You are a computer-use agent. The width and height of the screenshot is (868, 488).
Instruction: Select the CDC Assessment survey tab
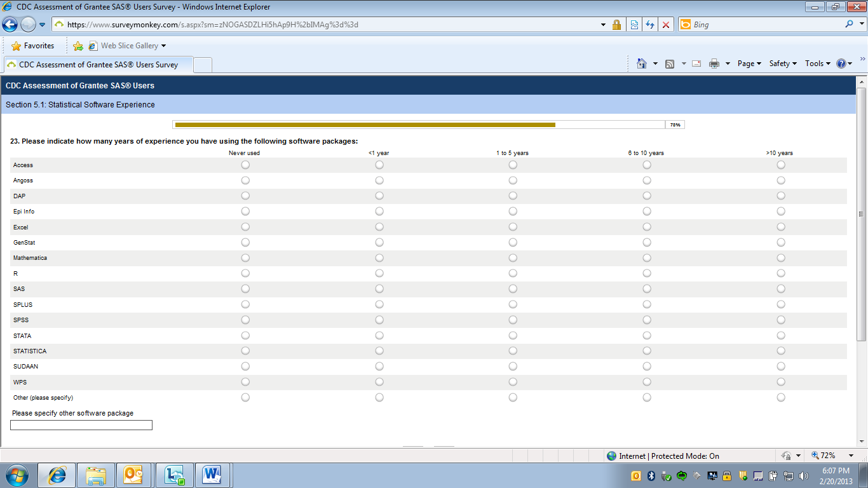(98, 65)
